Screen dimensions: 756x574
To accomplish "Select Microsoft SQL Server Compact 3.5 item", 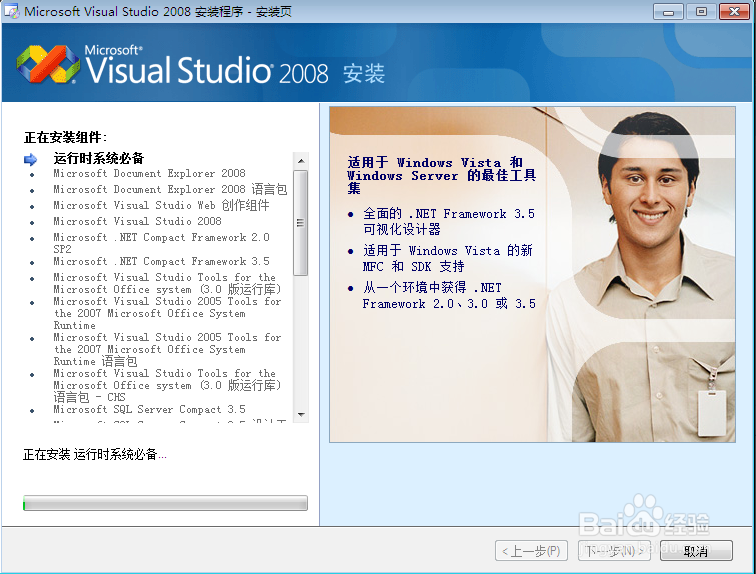I will click(x=149, y=409).
